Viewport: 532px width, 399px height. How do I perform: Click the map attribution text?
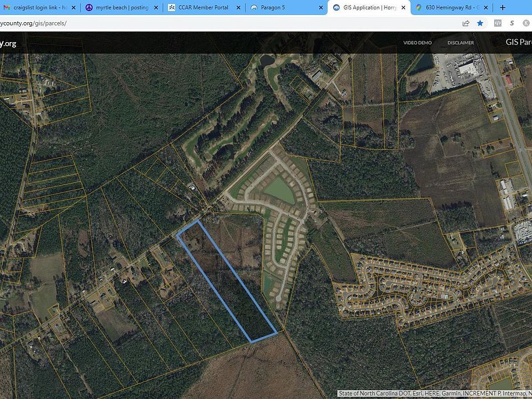tap(435, 393)
